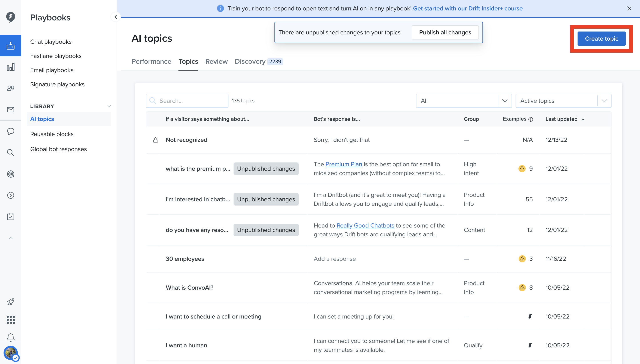Collapse the sidebar icon group chevron
Viewport: 640px width, 364px height.
coord(10,238)
